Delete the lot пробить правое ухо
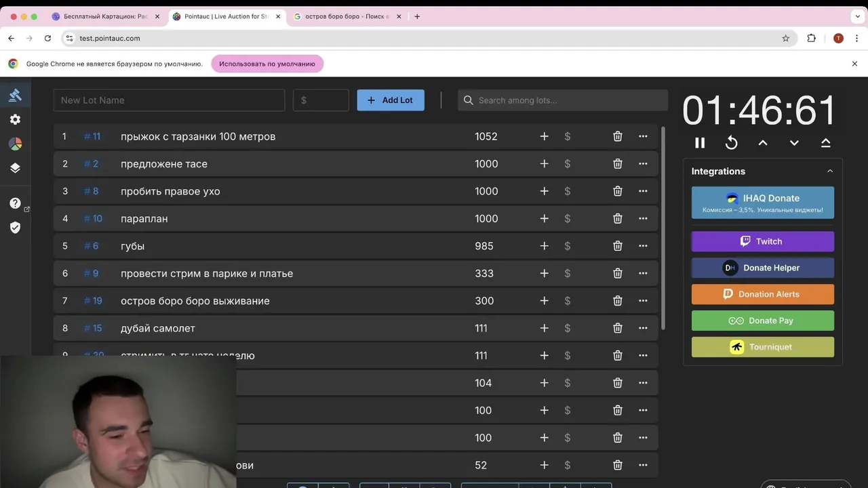 coord(618,191)
